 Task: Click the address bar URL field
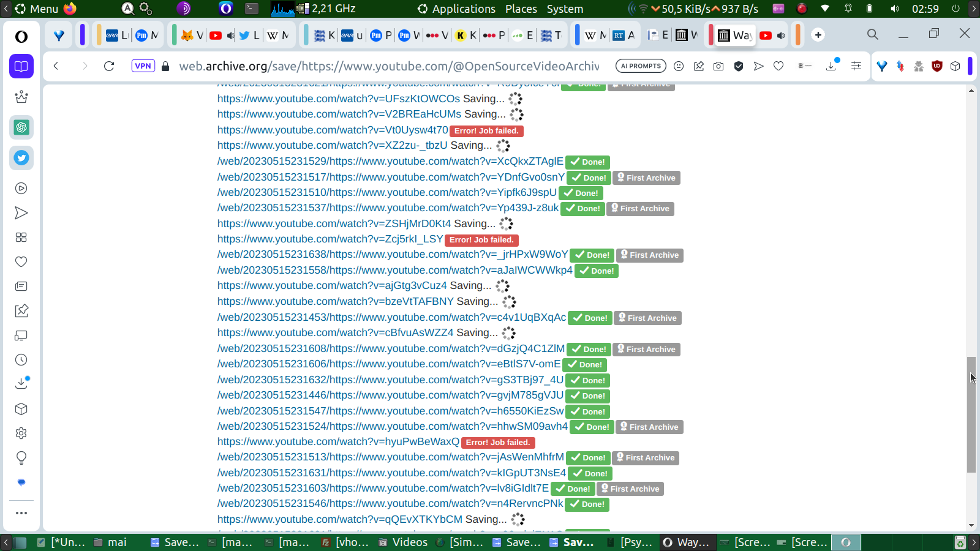[389, 66]
